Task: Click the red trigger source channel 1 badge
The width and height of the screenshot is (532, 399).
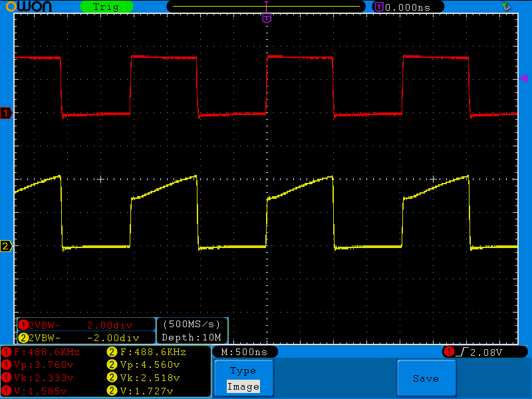Action: click(x=450, y=352)
